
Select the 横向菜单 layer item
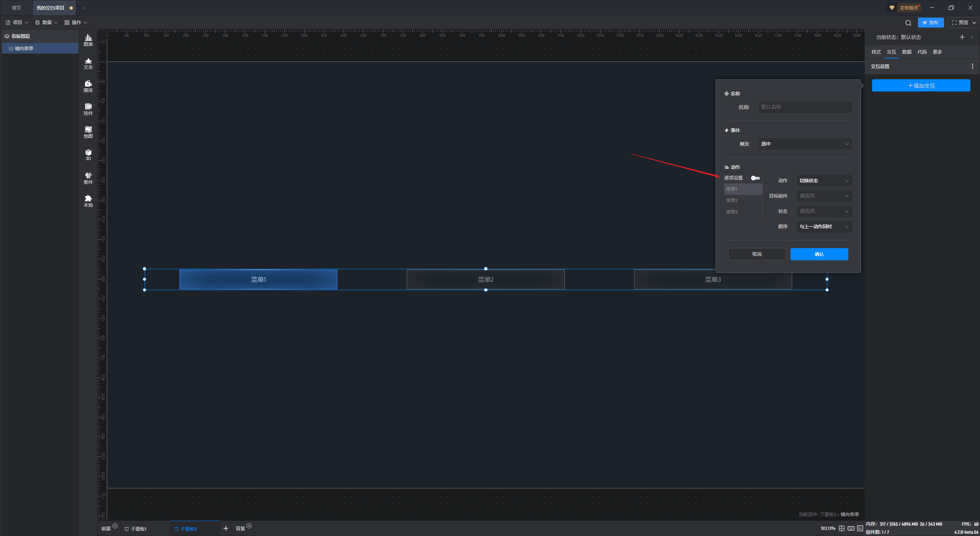tap(24, 49)
